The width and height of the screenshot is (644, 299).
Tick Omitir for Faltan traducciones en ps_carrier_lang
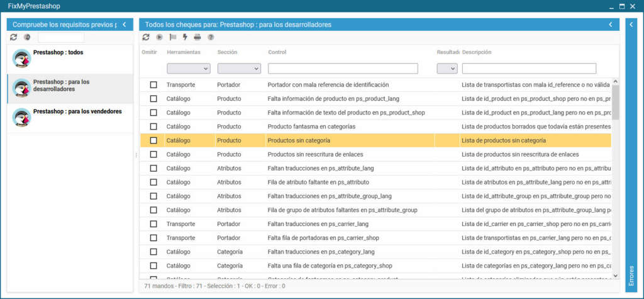pyautogui.click(x=153, y=224)
